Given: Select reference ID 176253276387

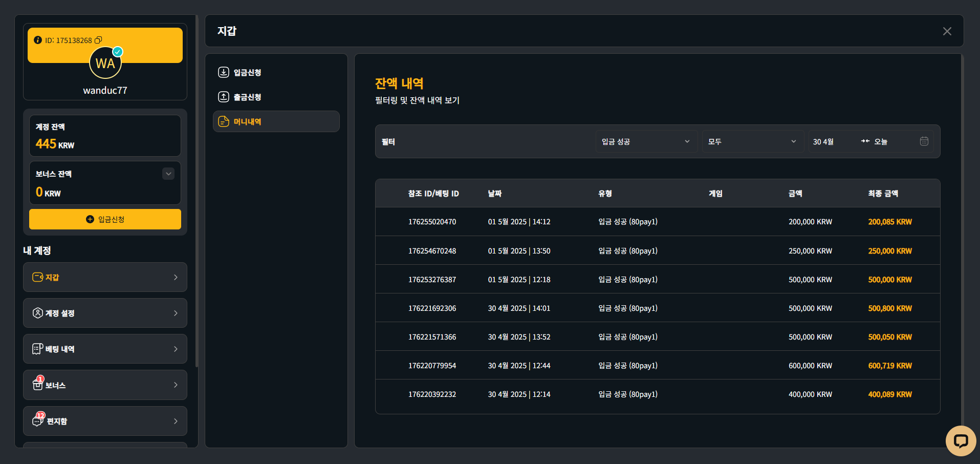Looking at the screenshot, I should (432, 280).
